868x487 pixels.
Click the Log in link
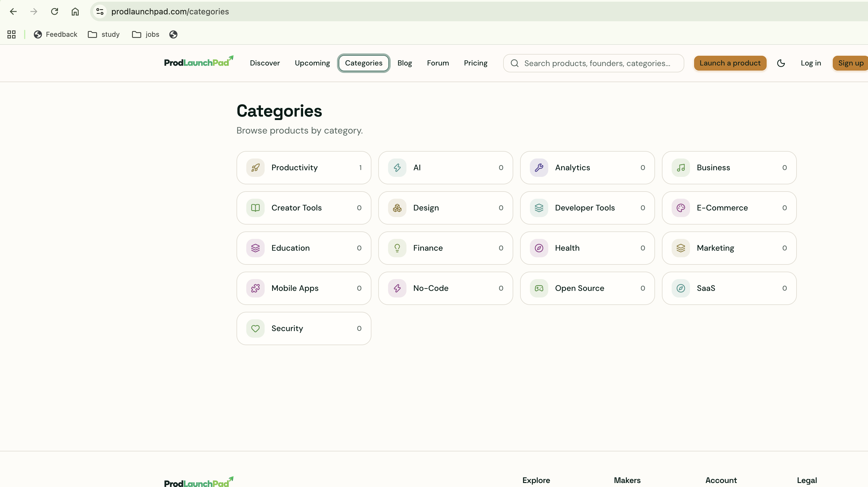(x=811, y=63)
